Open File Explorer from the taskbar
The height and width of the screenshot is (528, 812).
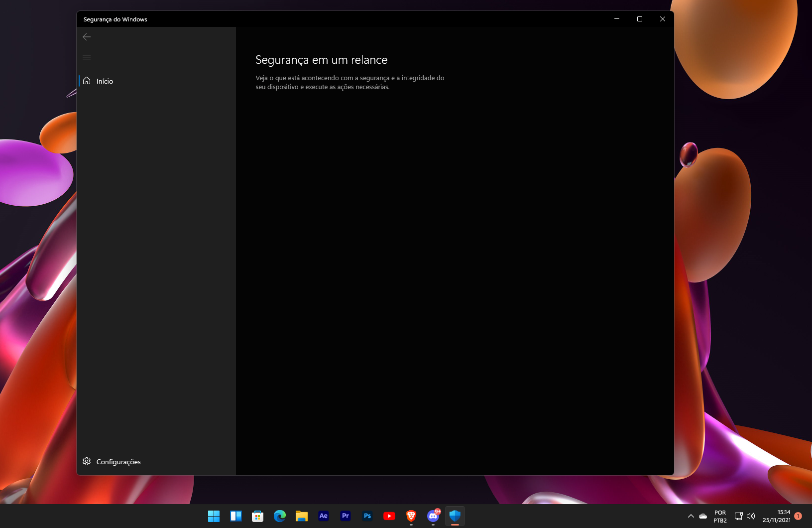coord(302,516)
